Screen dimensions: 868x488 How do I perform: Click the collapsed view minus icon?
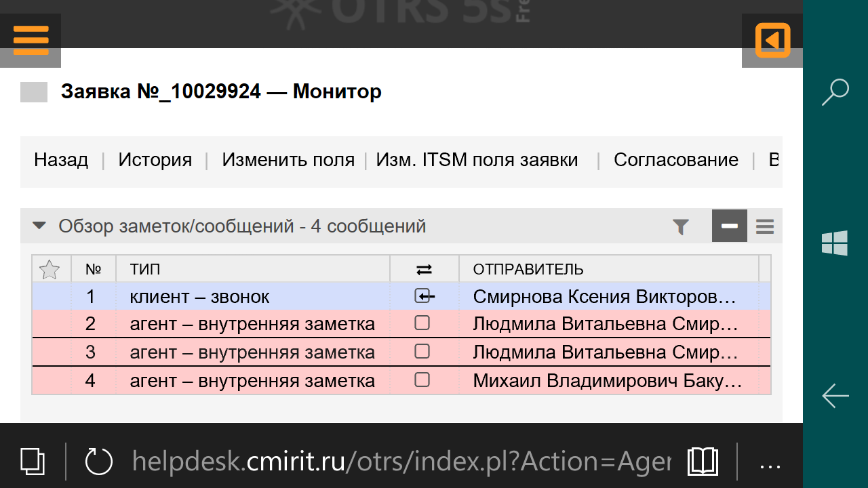tap(730, 226)
